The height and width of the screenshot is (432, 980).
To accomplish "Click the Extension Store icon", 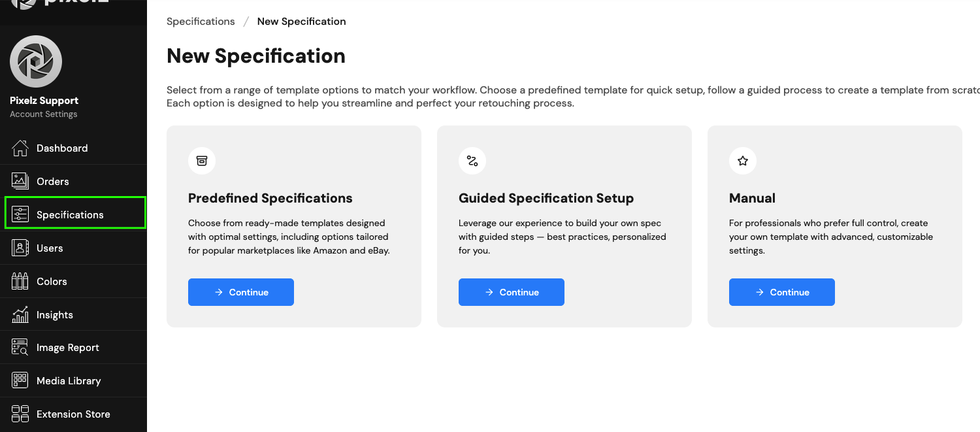I will point(20,414).
